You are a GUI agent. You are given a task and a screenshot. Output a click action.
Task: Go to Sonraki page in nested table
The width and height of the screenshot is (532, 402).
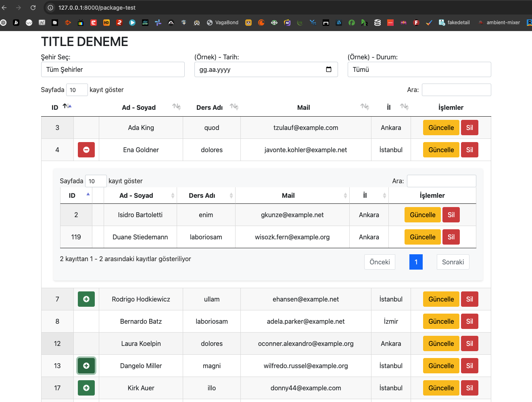[453, 262]
